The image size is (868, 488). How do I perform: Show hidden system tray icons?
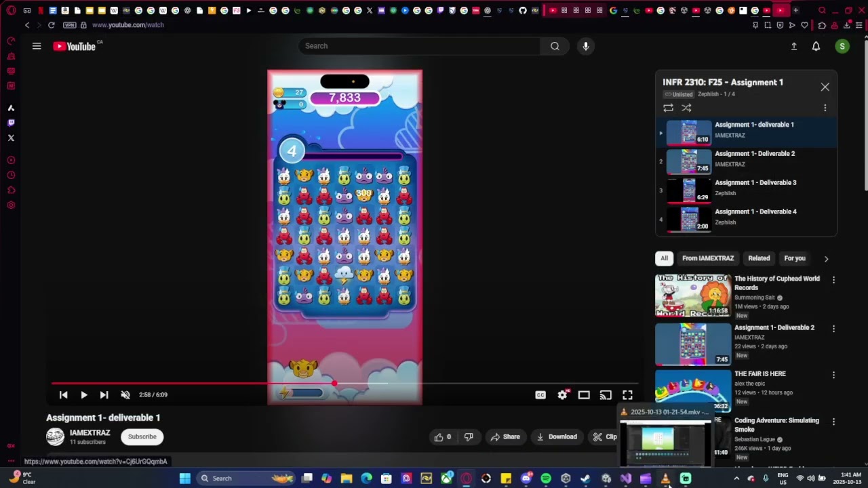(x=736, y=479)
